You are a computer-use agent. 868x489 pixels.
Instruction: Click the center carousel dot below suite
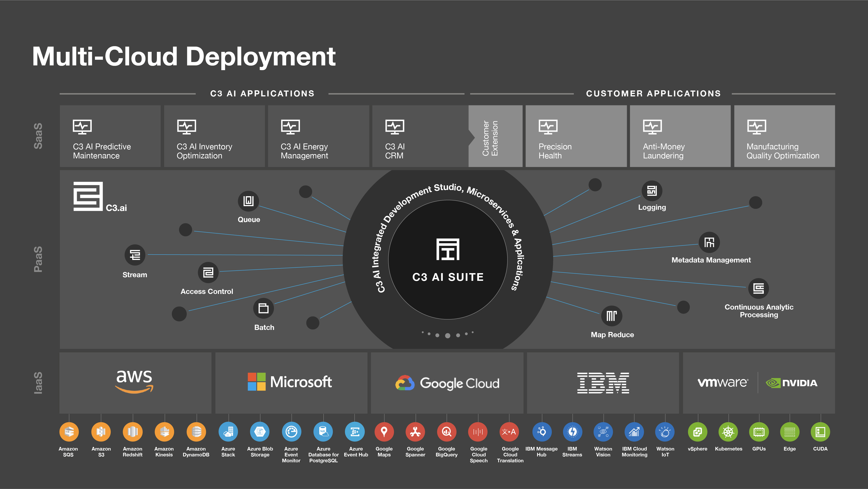click(448, 336)
